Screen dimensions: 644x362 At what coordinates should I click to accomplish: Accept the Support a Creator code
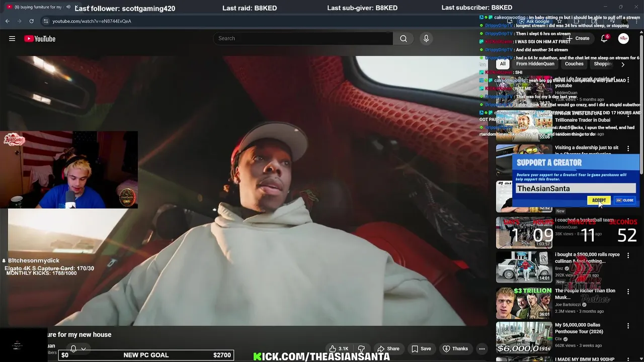coord(599,200)
